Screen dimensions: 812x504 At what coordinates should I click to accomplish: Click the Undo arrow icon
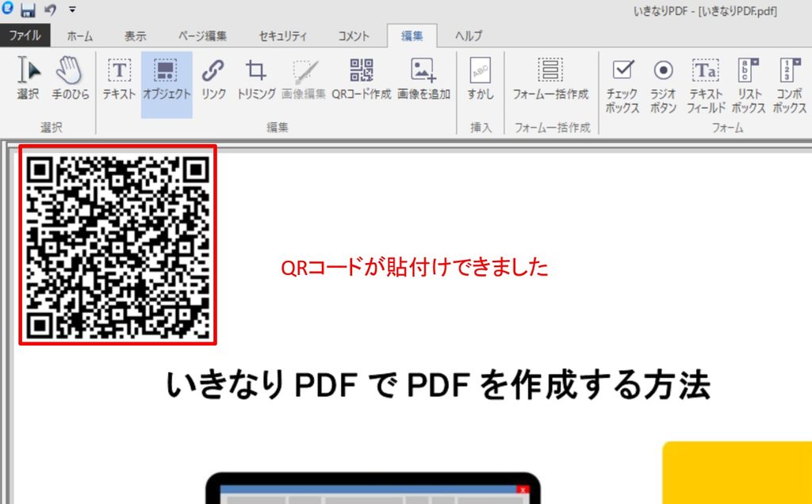[x=50, y=10]
